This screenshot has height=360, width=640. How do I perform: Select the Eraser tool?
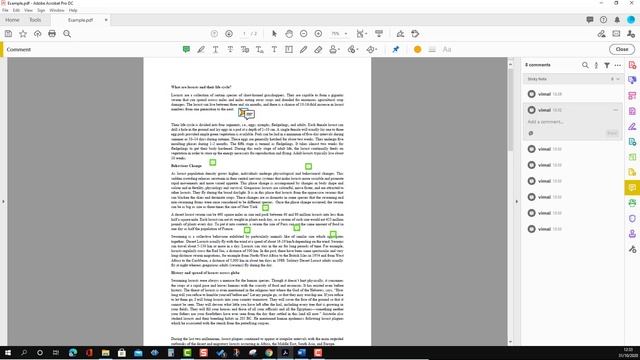(318, 49)
